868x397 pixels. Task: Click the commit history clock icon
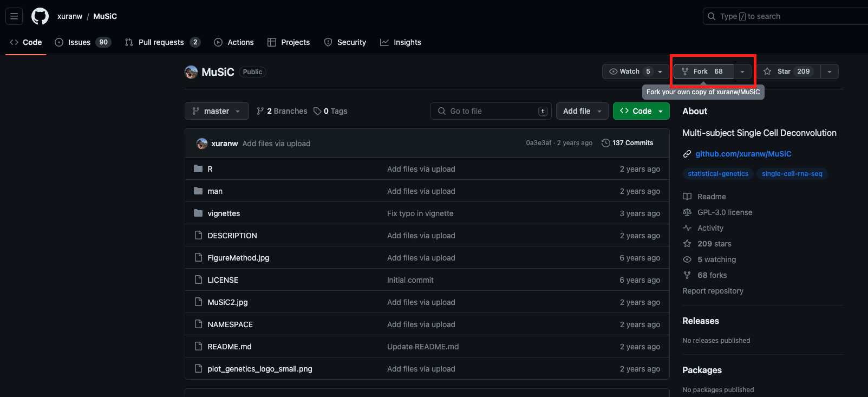coord(606,143)
